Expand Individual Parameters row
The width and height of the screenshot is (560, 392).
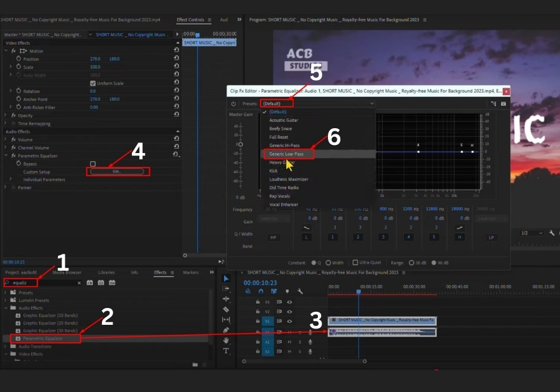click(11, 179)
